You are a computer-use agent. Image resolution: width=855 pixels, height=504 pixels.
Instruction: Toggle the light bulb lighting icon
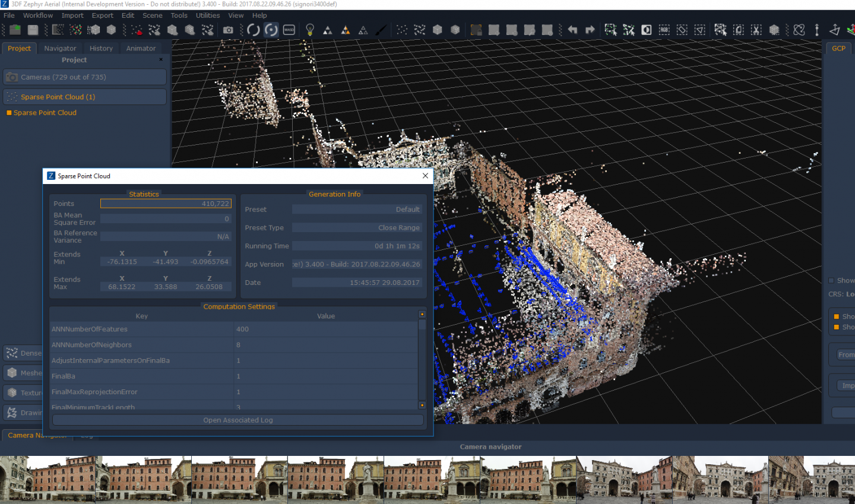point(309,30)
